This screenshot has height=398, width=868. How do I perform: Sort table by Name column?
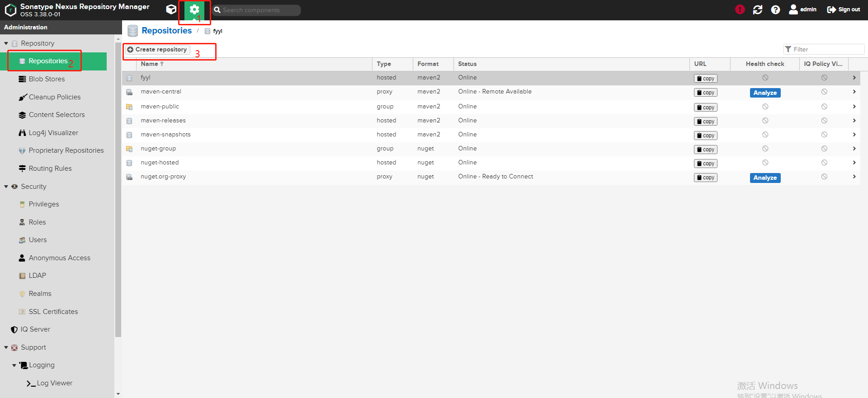click(254, 64)
